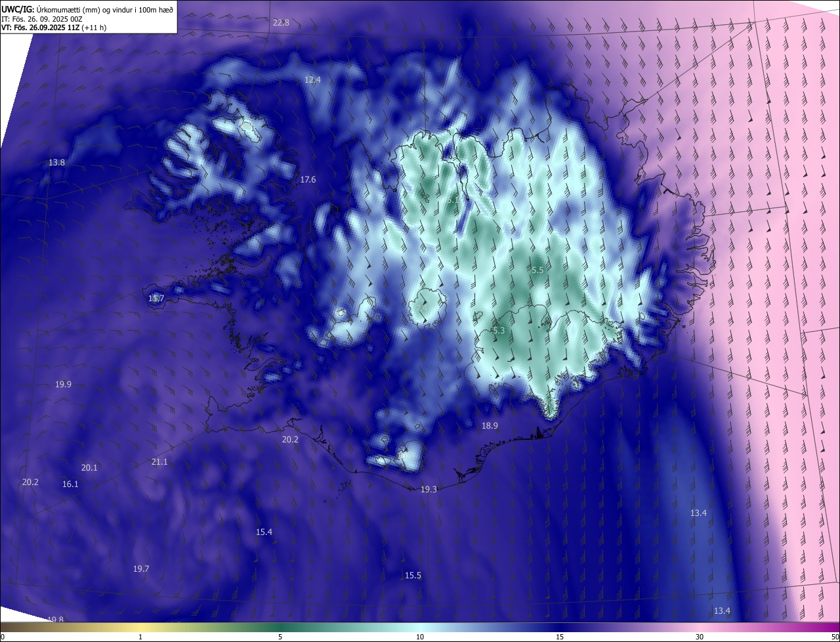Click the colorbar tick labeled 1
This screenshot has height=642, width=840.
(140, 637)
